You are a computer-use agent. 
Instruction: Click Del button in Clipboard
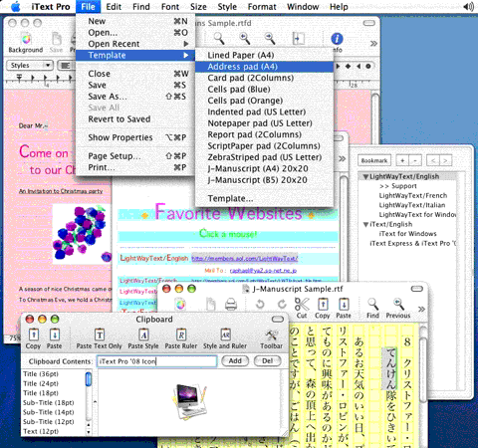pos(268,361)
